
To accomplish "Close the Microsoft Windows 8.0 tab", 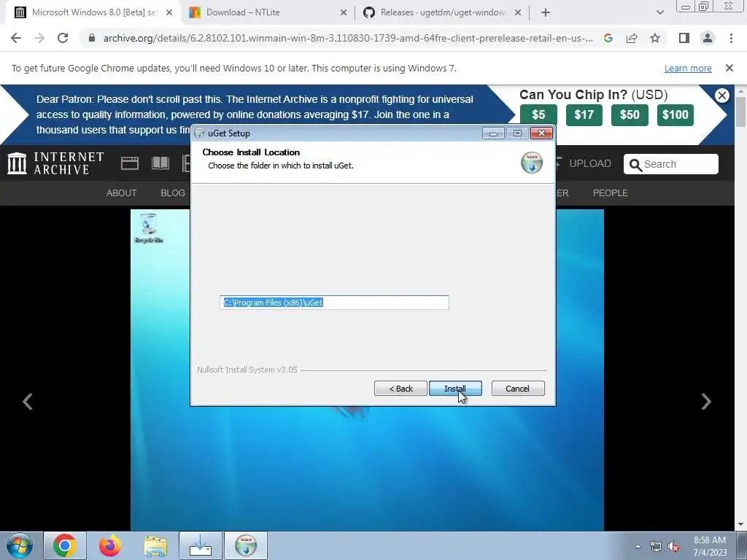I will 169,12.
